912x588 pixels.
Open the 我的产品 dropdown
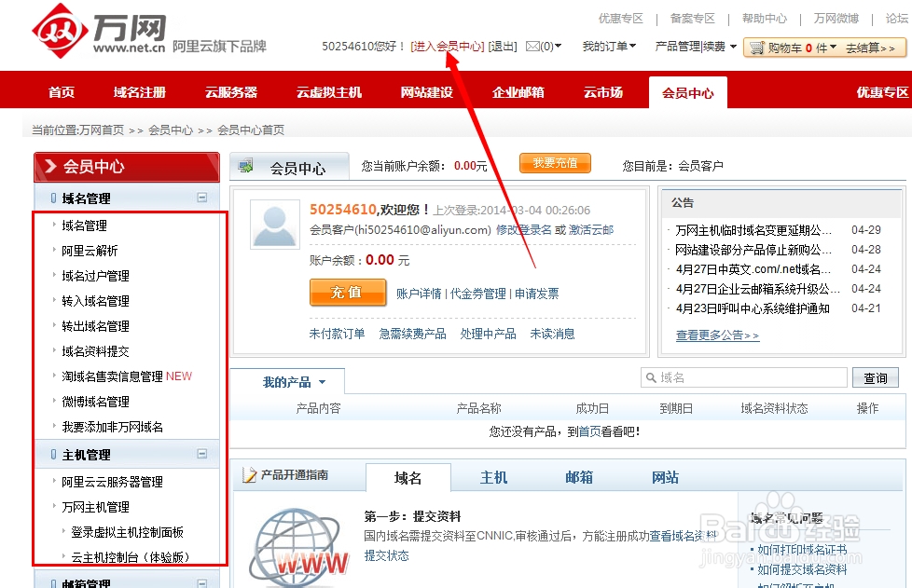[294, 382]
